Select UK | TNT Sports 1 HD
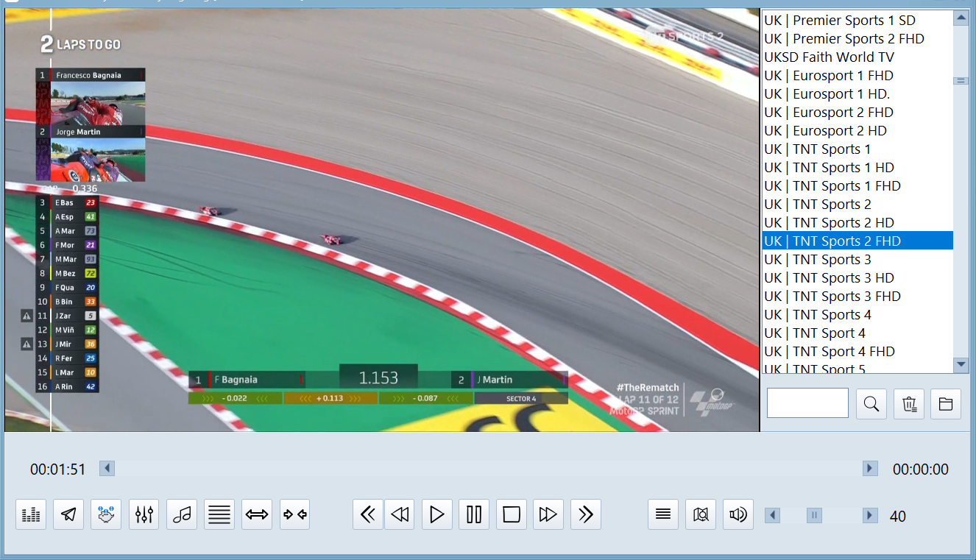 (x=857, y=168)
